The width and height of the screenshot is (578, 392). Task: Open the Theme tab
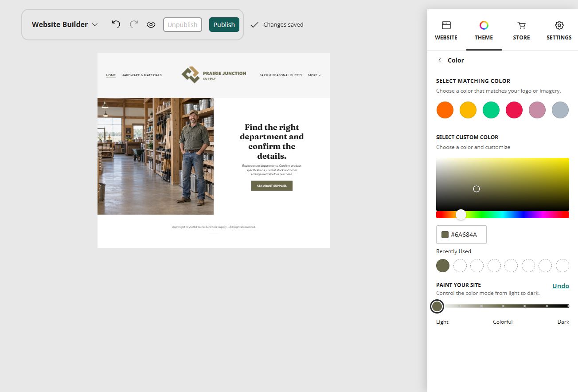pos(484,31)
